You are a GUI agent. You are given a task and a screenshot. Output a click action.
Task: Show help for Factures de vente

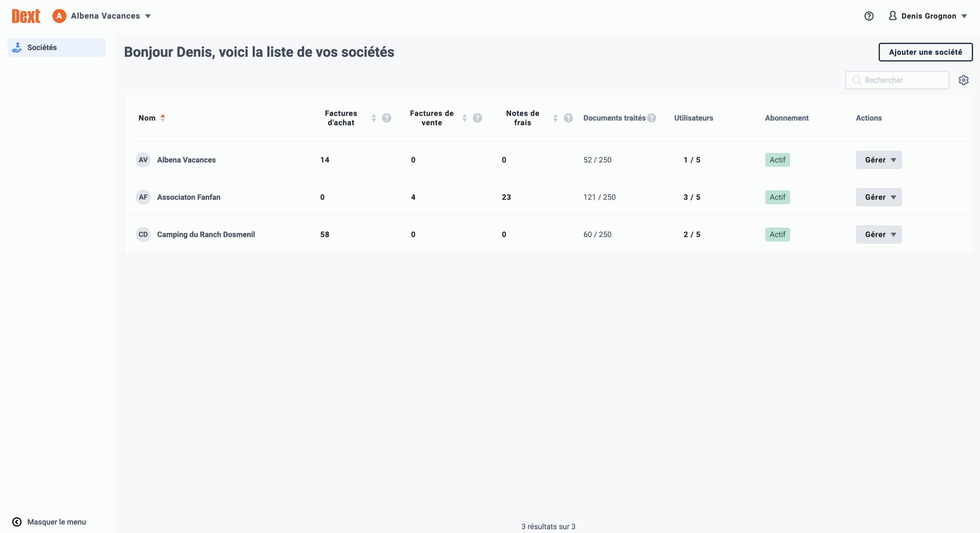coord(477,118)
